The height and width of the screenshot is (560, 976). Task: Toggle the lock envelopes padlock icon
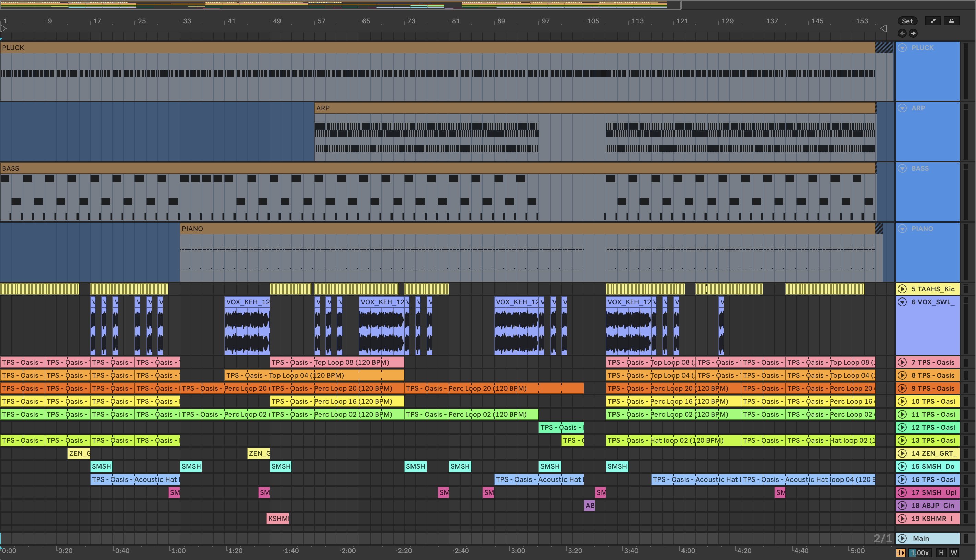(x=951, y=21)
